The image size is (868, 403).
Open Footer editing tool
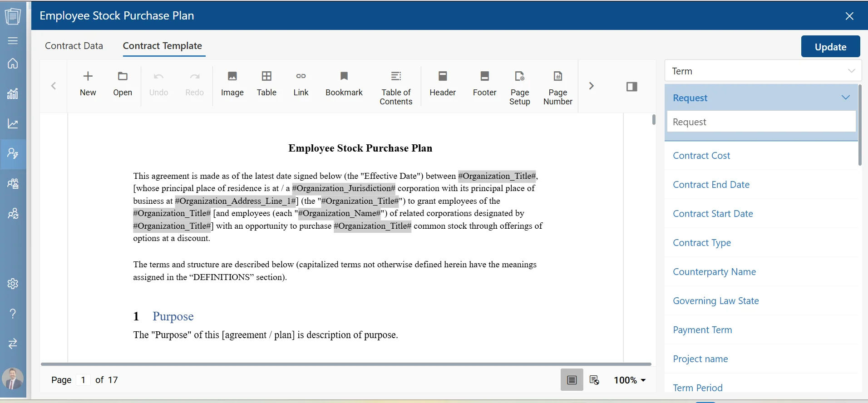coord(485,84)
